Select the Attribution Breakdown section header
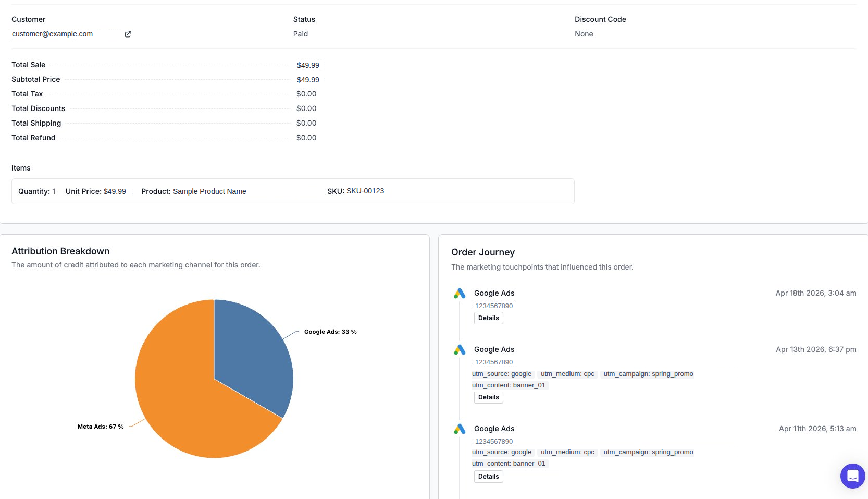 60,251
